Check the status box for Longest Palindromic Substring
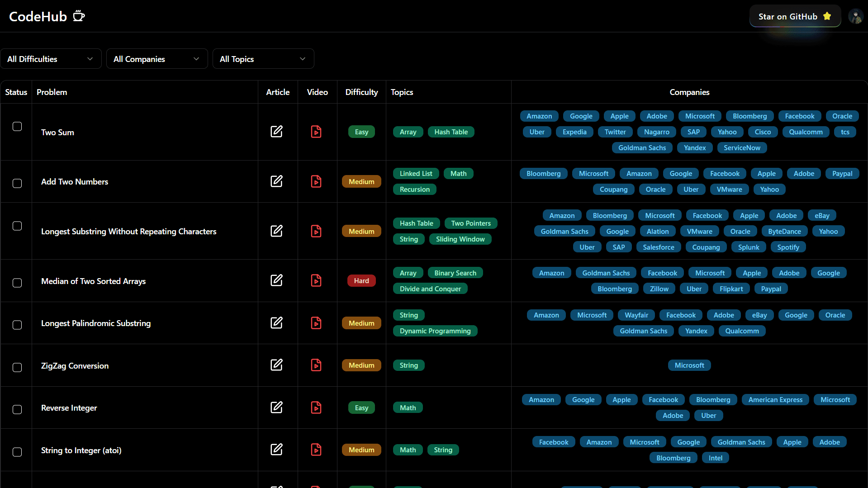 [x=17, y=325]
